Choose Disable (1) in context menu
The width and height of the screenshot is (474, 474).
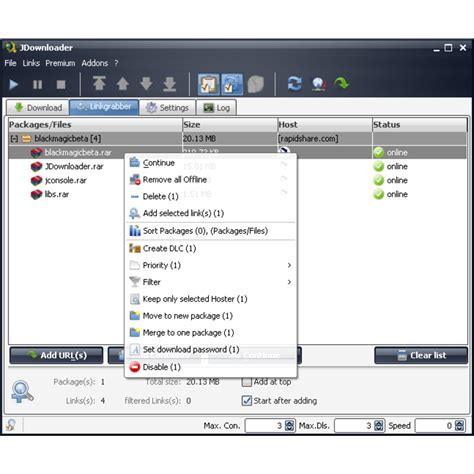click(211, 367)
